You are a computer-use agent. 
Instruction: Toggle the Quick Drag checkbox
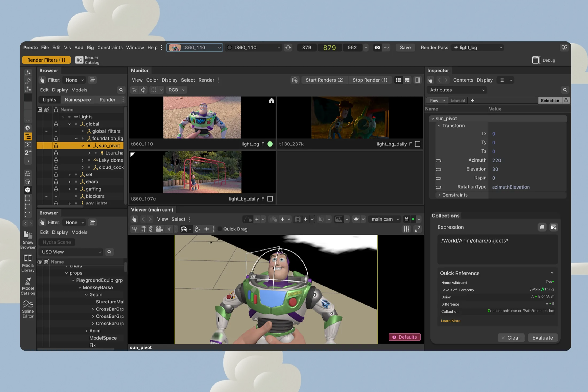[219, 229]
